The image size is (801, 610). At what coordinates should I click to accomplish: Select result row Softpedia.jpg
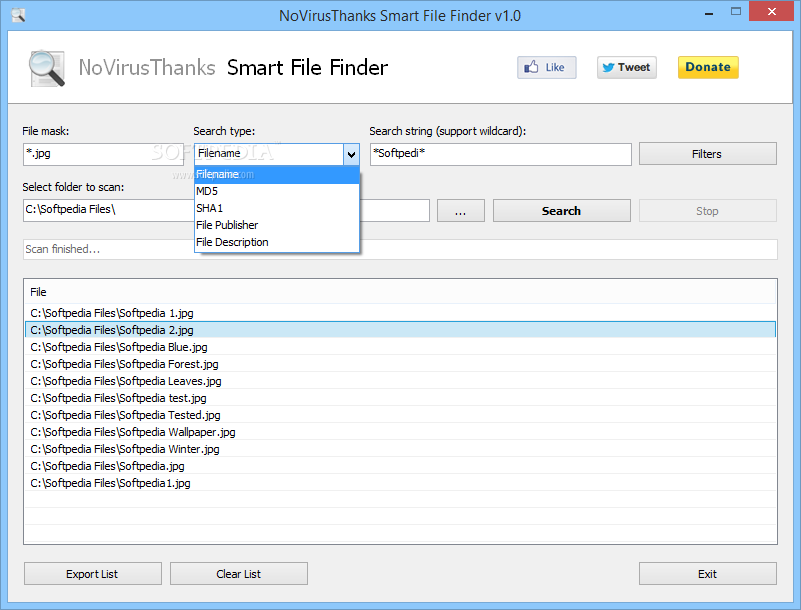click(x=400, y=465)
